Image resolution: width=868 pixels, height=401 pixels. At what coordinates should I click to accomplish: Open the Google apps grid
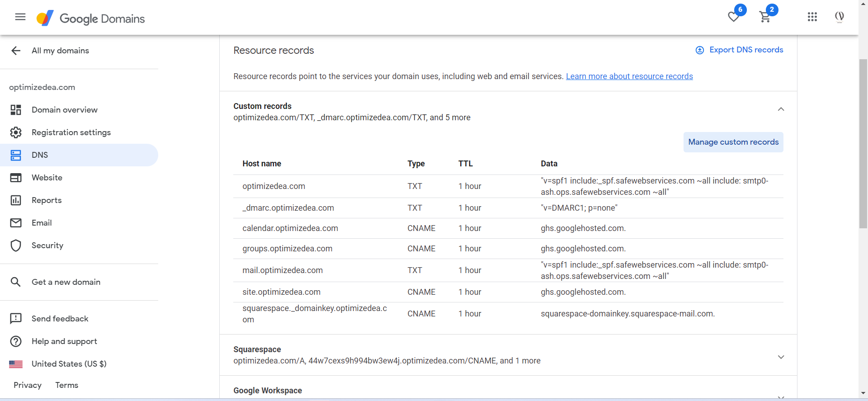click(812, 17)
